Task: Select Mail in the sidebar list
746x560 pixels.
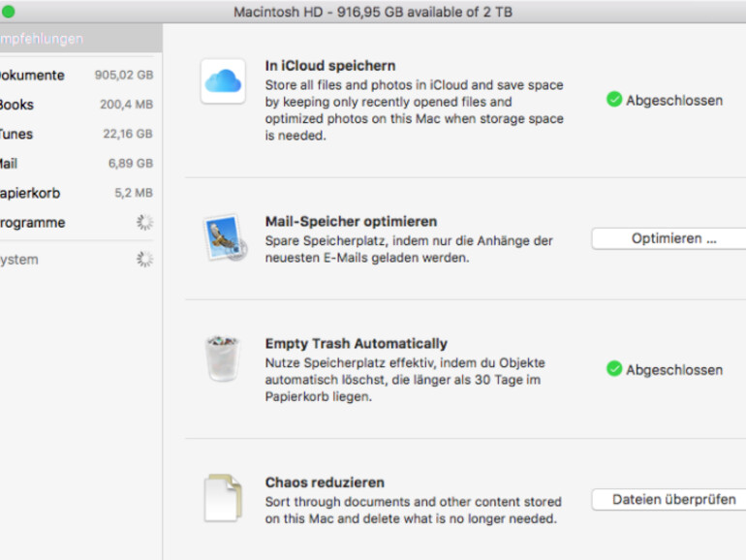Action: click(9, 164)
